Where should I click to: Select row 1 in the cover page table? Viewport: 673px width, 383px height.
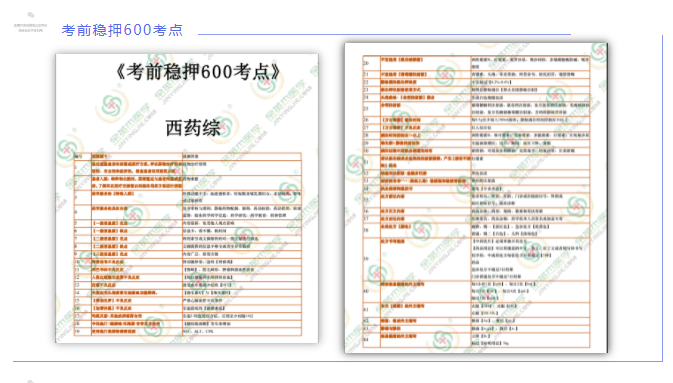(x=188, y=167)
